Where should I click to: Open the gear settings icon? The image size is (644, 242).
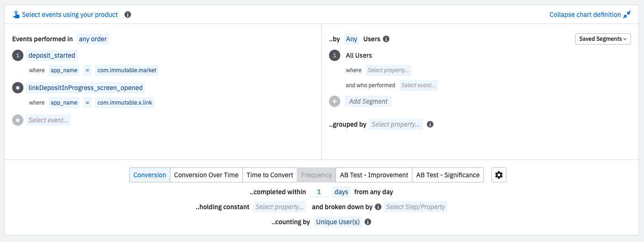point(499,175)
